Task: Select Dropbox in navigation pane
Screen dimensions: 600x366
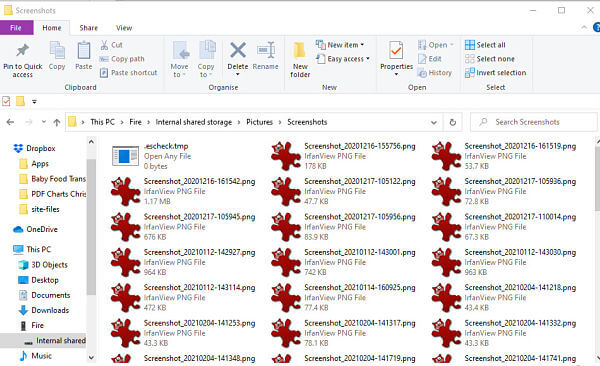Action: click(41, 148)
